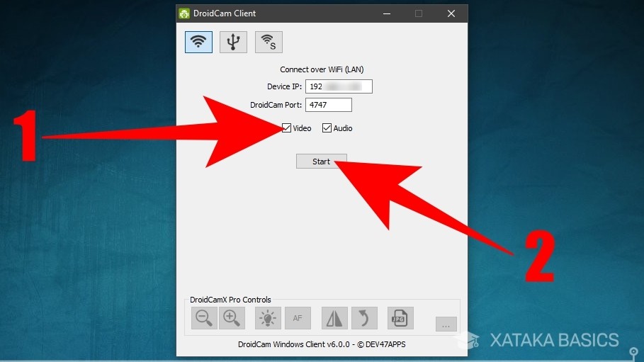Viewport: 644px width, 362px height.
Task: Zoom out with the magnifier minus icon
Action: (204, 318)
